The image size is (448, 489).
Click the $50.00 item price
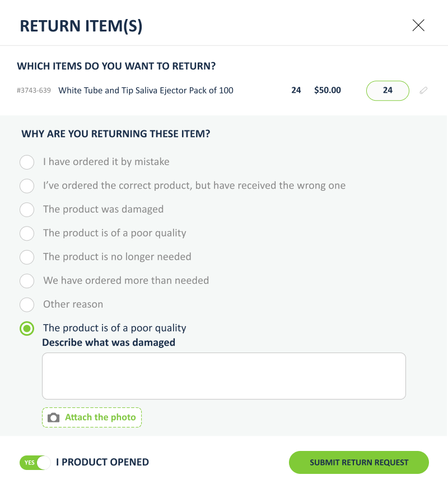(328, 90)
